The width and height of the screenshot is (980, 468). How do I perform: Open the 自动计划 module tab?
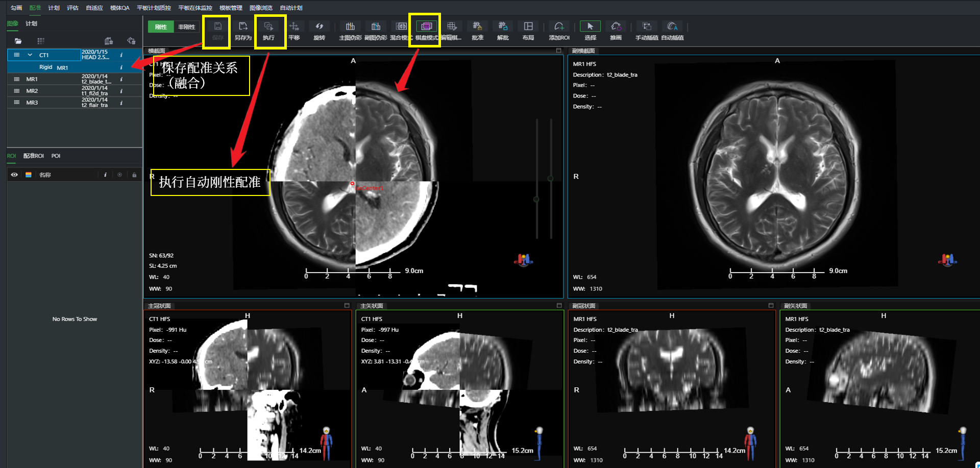pos(291,8)
